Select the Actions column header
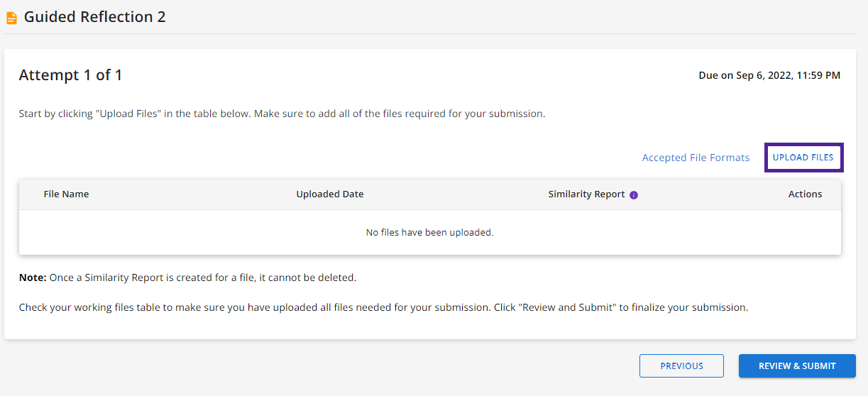This screenshot has width=868, height=396. (805, 194)
